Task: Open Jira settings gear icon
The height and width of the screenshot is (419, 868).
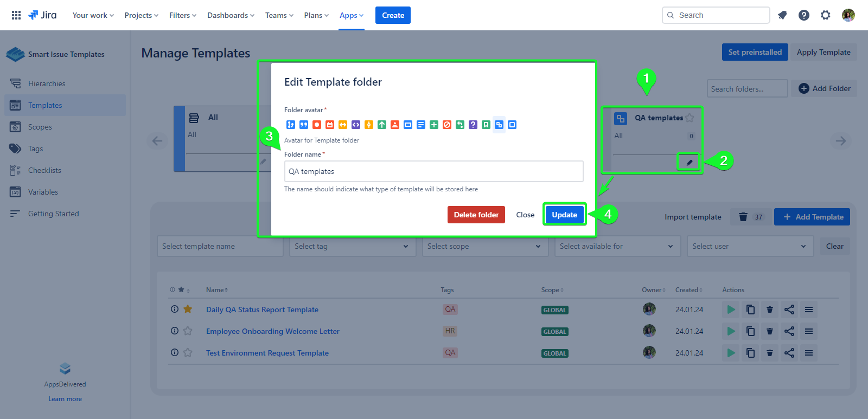Action: tap(825, 15)
